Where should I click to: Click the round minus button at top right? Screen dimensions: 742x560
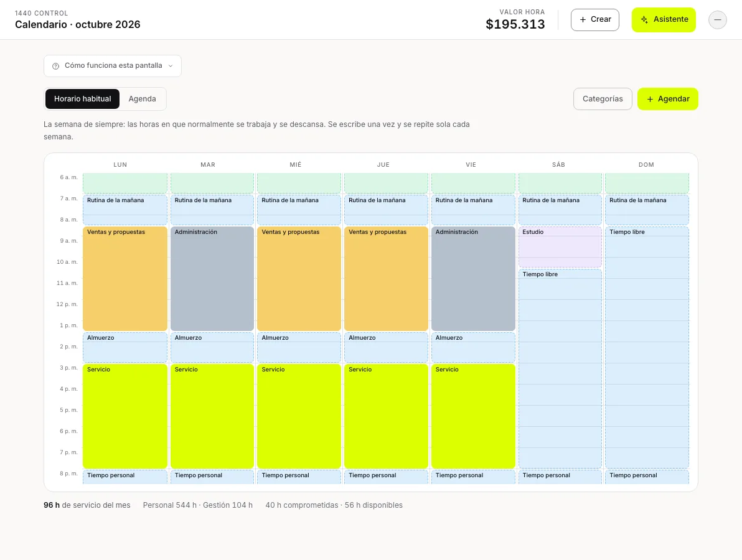point(717,20)
